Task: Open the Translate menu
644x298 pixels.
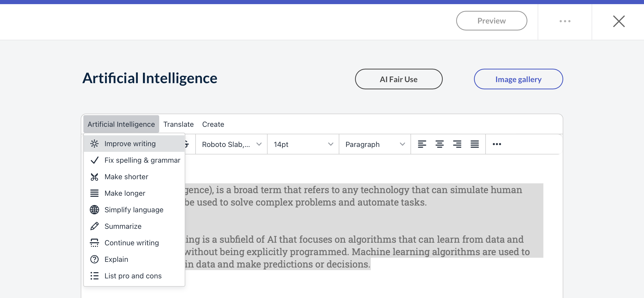Action: (x=178, y=124)
